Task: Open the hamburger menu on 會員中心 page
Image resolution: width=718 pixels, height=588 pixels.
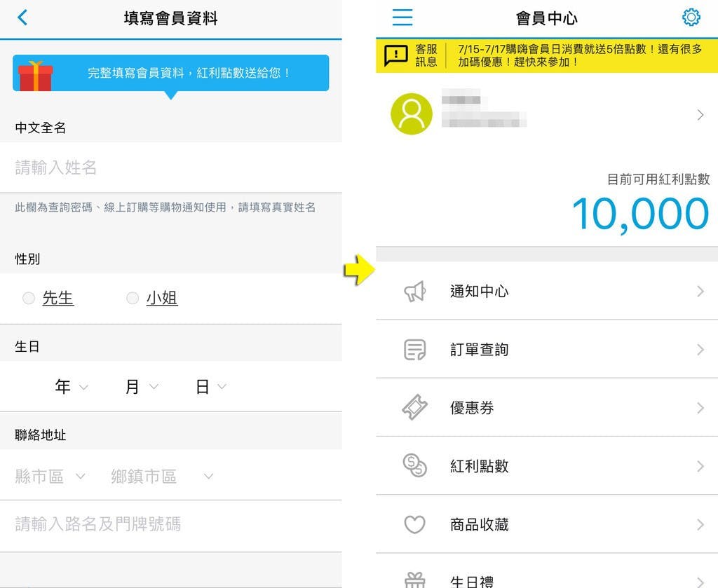Action: click(x=402, y=18)
